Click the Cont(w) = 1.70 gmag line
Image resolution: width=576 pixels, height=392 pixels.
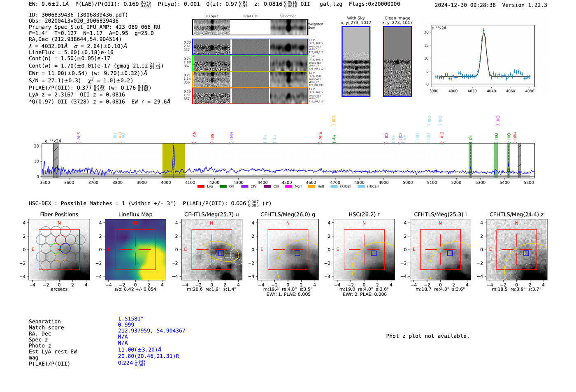coord(96,65)
